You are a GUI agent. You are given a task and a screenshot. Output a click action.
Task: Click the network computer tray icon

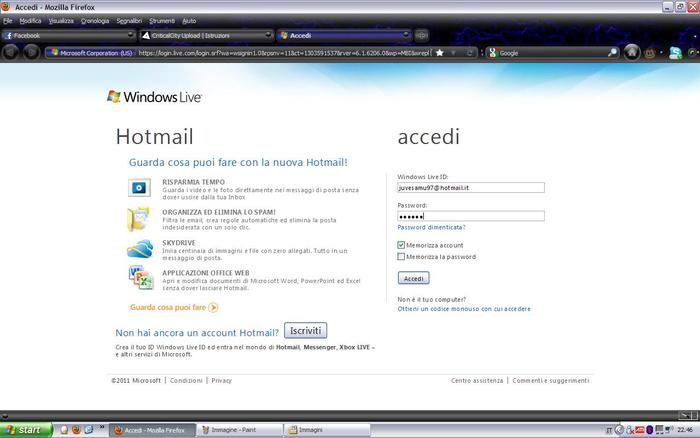659,430
